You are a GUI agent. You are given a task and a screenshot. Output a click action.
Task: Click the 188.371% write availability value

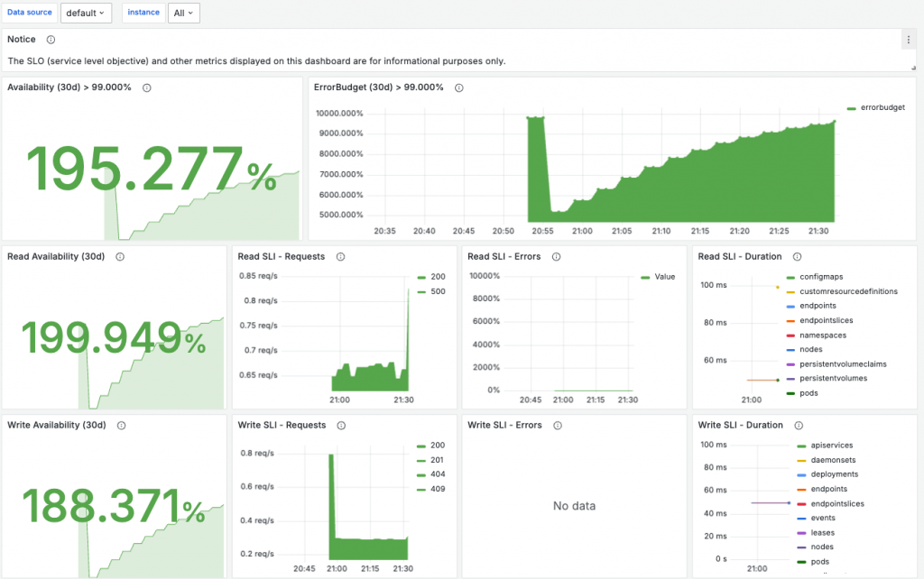point(113,506)
